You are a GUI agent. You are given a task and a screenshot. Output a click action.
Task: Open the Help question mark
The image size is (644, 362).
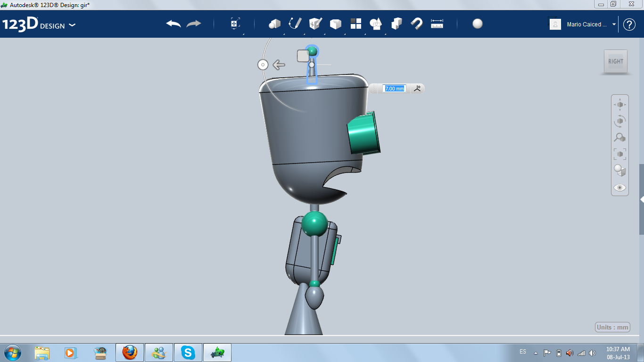[x=629, y=25]
